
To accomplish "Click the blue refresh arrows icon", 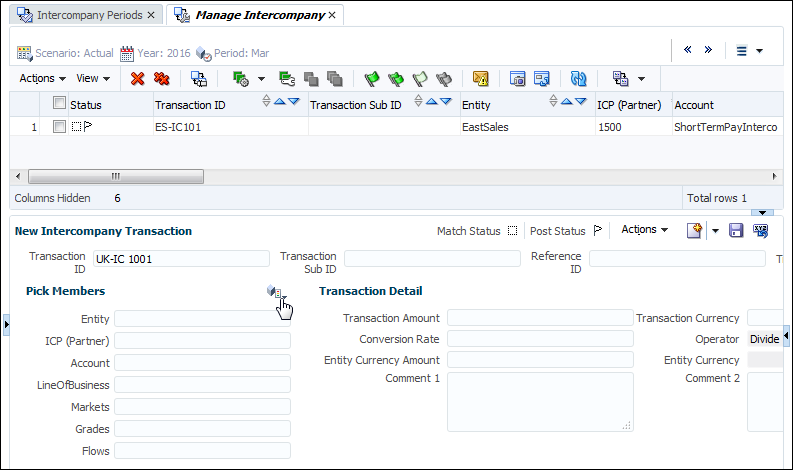I will (x=579, y=78).
